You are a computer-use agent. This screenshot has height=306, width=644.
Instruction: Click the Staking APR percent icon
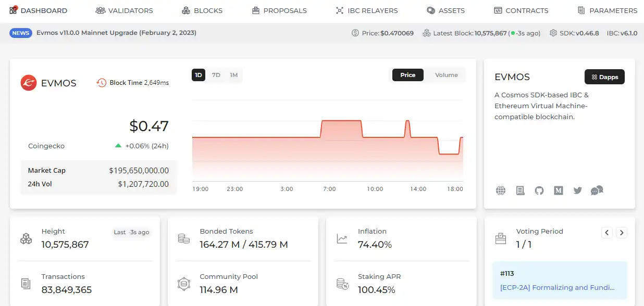coord(342,284)
